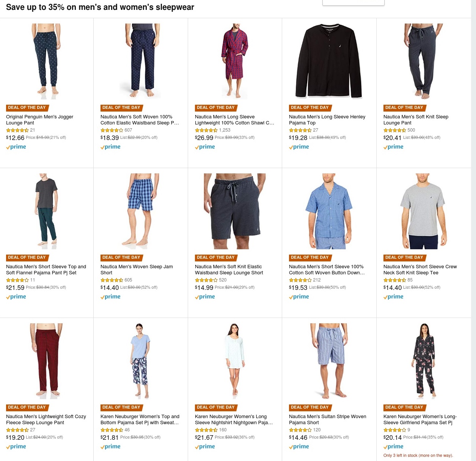Click prime icon under the Penguin Jogger Pant
Viewport: 476px width, 461px height.
click(16, 147)
